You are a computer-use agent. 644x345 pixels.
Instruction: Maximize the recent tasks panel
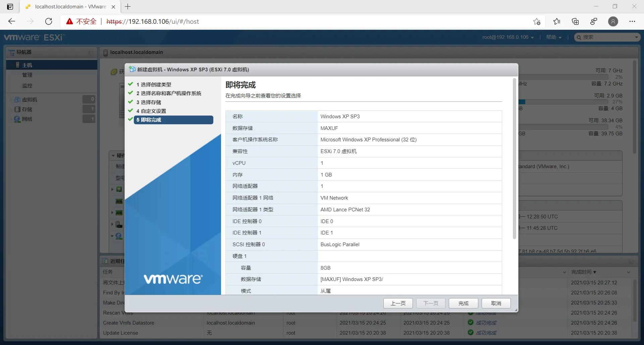[x=631, y=261]
